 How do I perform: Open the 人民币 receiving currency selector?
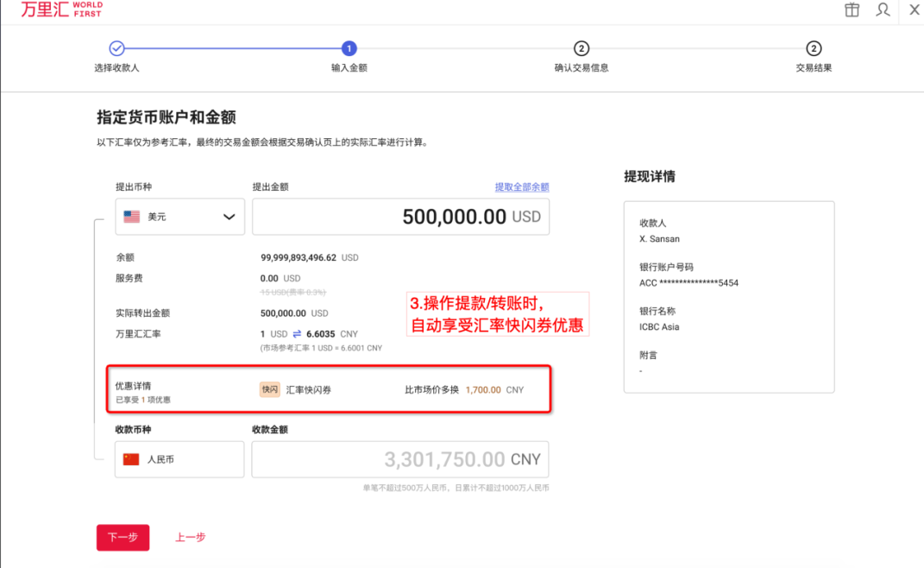[179, 459]
